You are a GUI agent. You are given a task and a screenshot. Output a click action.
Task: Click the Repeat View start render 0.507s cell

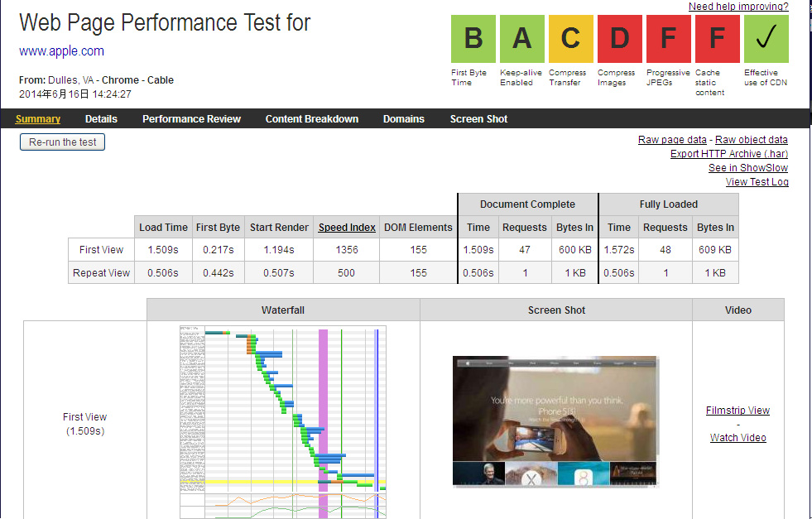click(279, 272)
